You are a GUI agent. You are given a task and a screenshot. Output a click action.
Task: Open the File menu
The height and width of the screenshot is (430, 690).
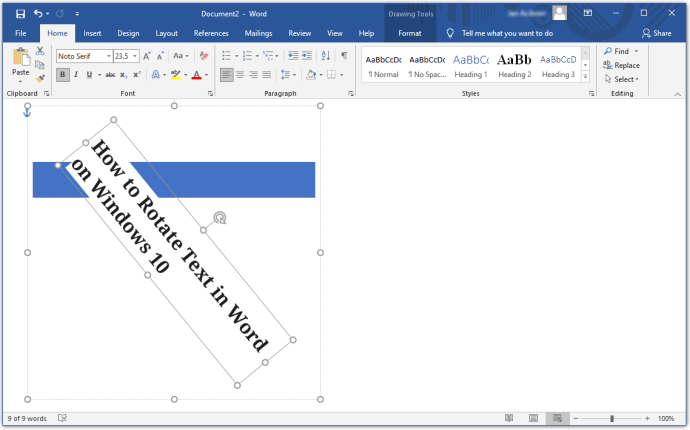point(21,33)
